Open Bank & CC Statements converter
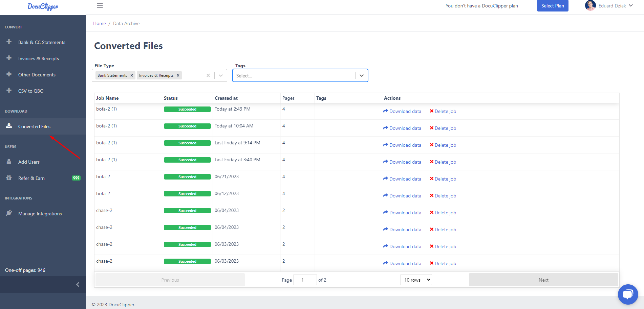 point(42,42)
